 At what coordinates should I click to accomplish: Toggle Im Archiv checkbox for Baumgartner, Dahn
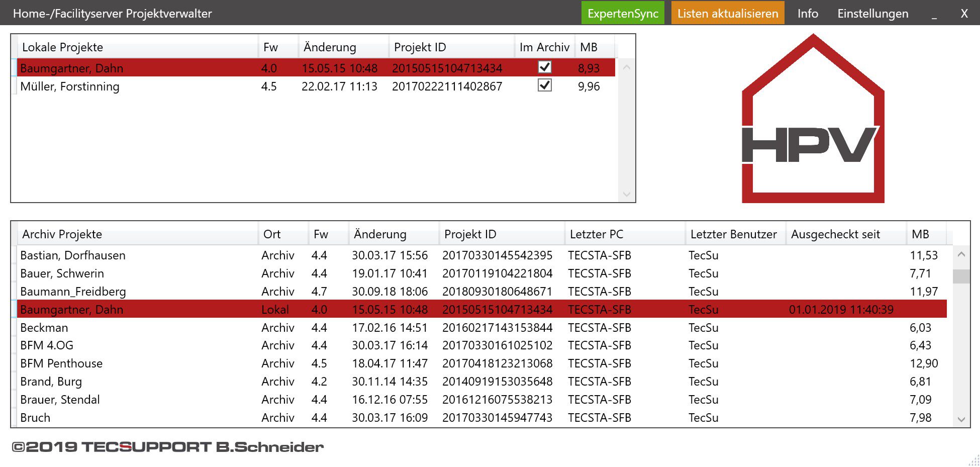pyautogui.click(x=544, y=67)
